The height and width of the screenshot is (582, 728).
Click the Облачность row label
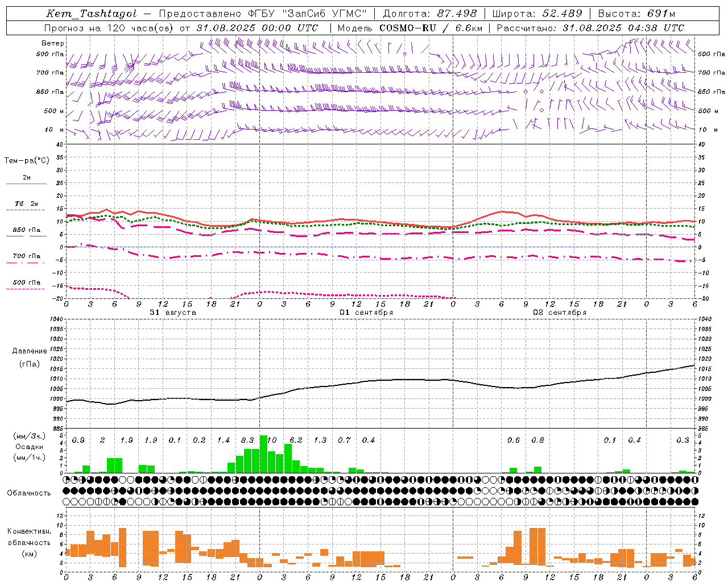[29, 493]
